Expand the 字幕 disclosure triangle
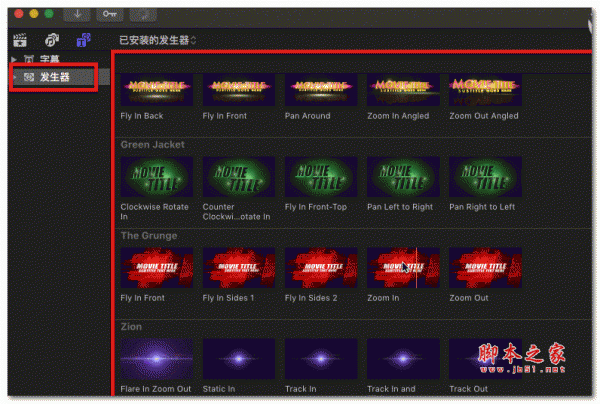This screenshot has width=600, height=404. (x=14, y=59)
